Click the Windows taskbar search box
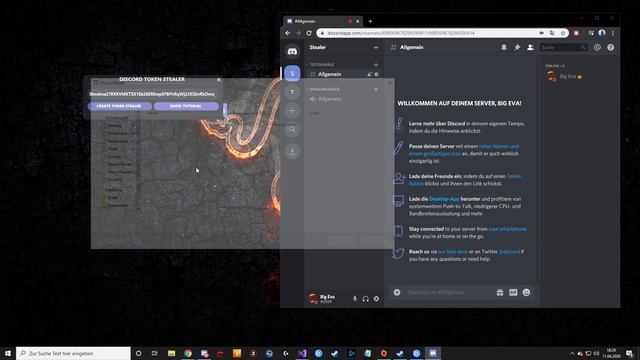The image size is (640, 360). click(x=73, y=353)
